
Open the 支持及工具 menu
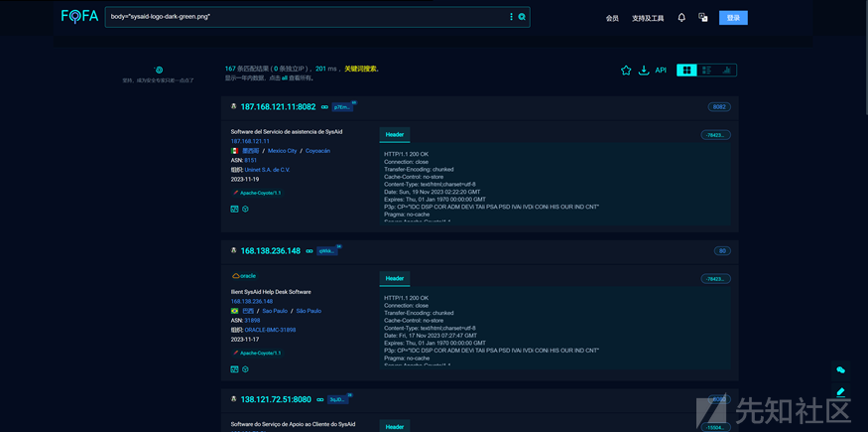click(x=648, y=18)
